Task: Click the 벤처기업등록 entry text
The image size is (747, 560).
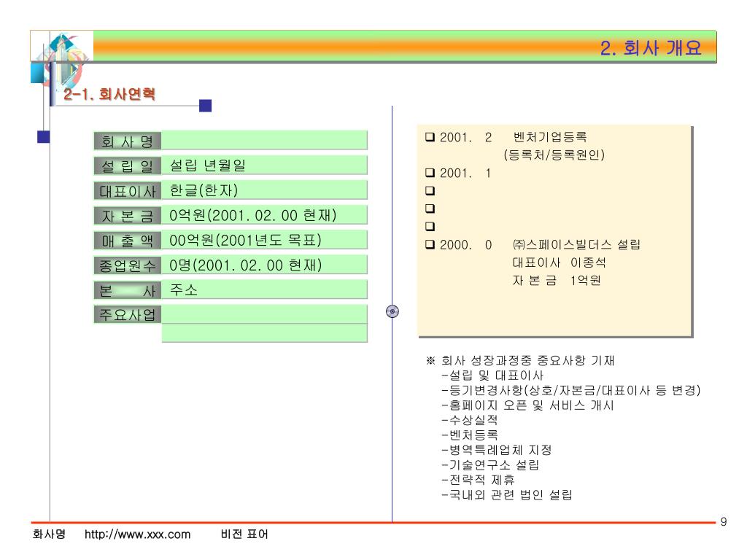Action: pos(550,137)
